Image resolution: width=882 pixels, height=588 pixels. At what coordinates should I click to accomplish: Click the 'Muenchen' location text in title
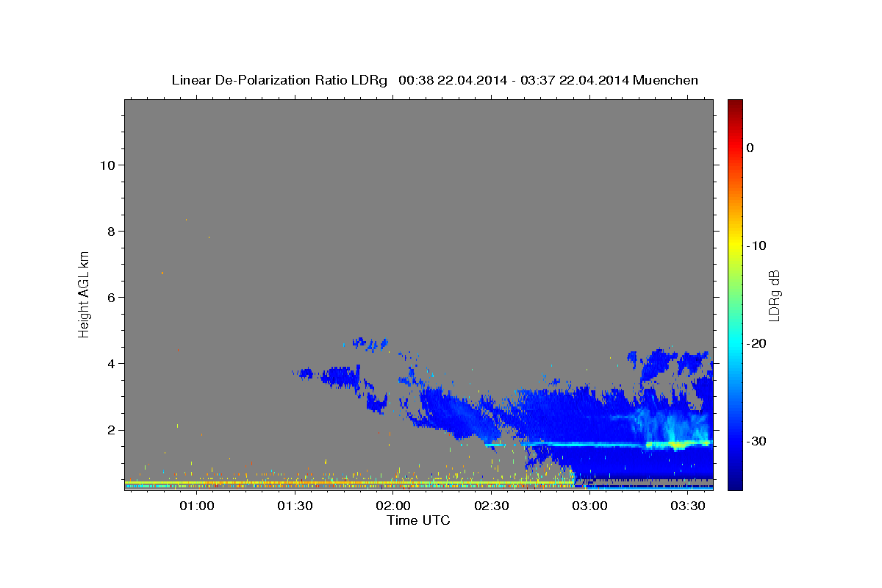tap(665, 80)
